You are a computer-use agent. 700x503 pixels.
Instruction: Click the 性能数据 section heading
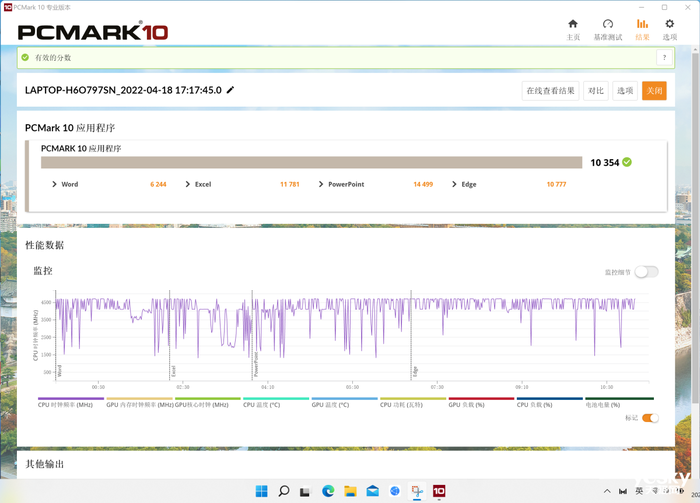(45, 245)
